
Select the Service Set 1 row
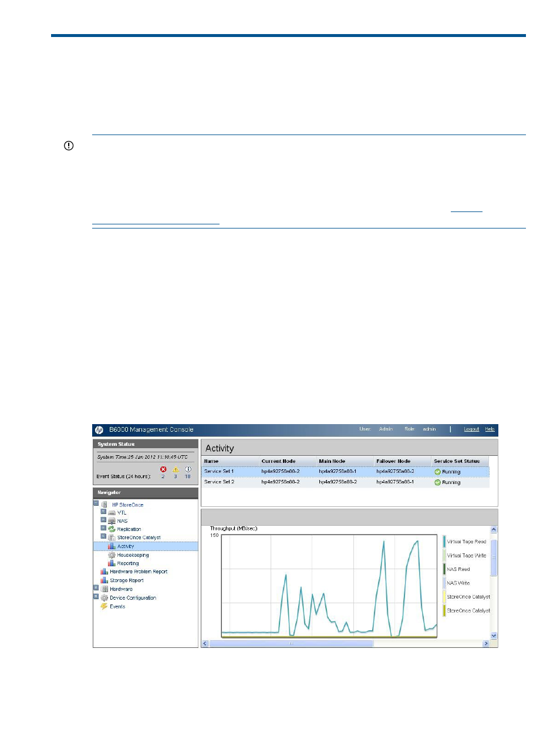point(345,472)
